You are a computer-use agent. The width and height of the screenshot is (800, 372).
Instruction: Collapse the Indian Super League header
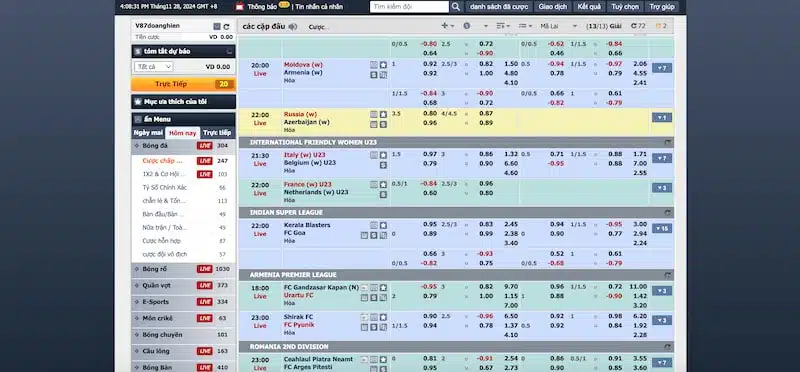tap(668, 213)
